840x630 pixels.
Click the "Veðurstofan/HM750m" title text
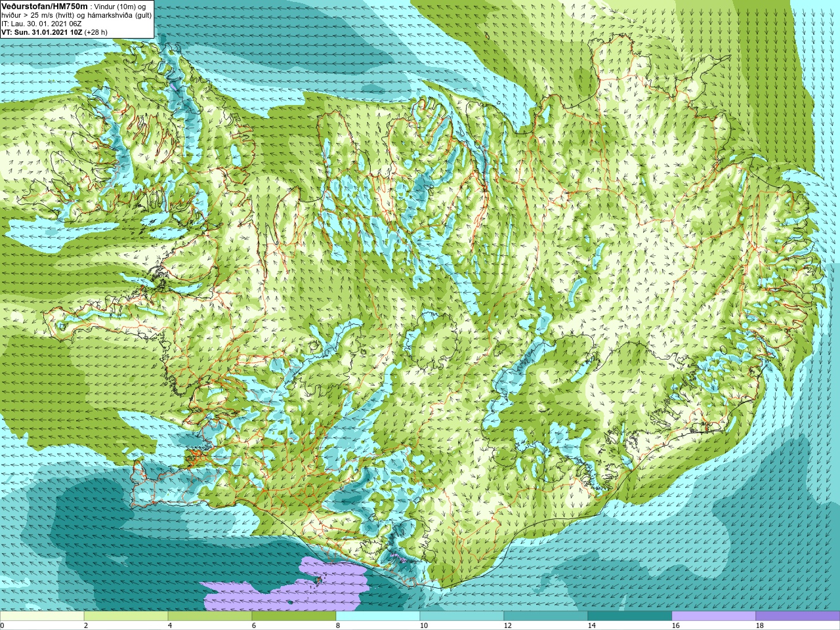pyautogui.click(x=44, y=6)
